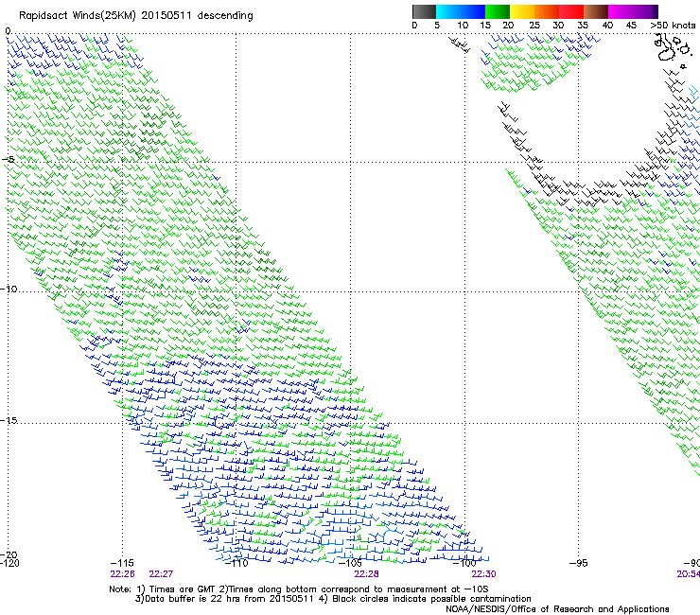Click the longitude label '-100'
The width and height of the screenshot is (700, 615).
click(464, 563)
